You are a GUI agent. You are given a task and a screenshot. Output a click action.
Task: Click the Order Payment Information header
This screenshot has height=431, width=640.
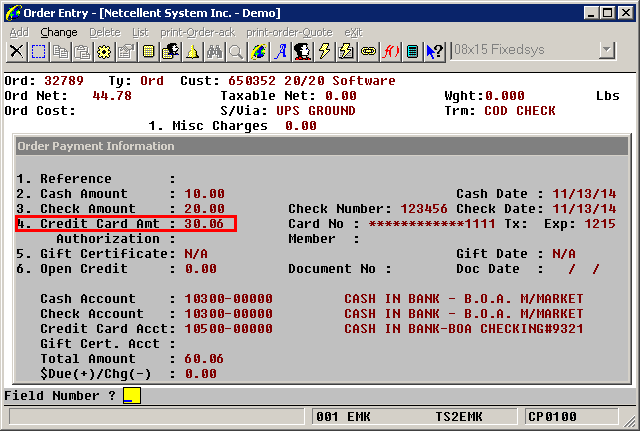[322, 146]
